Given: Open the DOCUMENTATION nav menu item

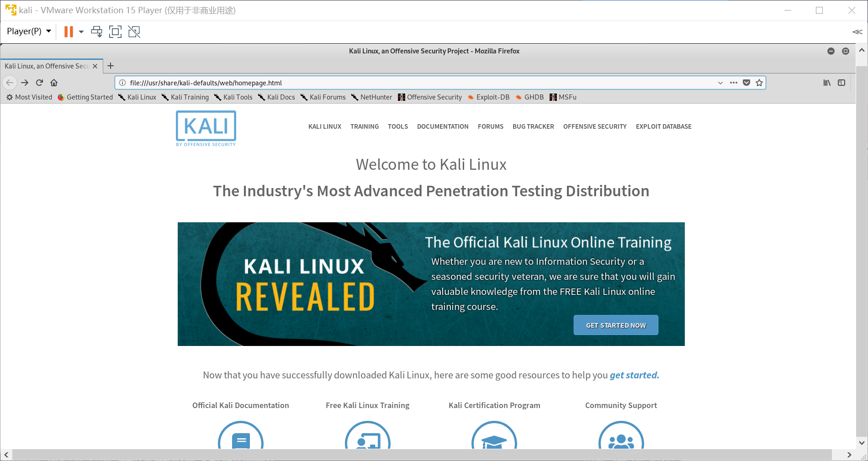Looking at the screenshot, I should [x=443, y=126].
